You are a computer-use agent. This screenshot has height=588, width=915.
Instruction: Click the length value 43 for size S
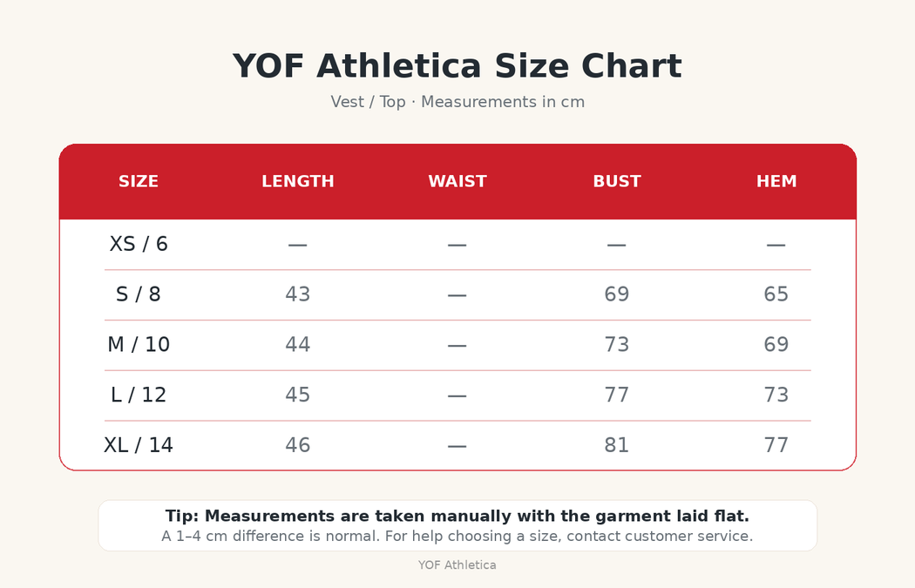[x=298, y=294]
